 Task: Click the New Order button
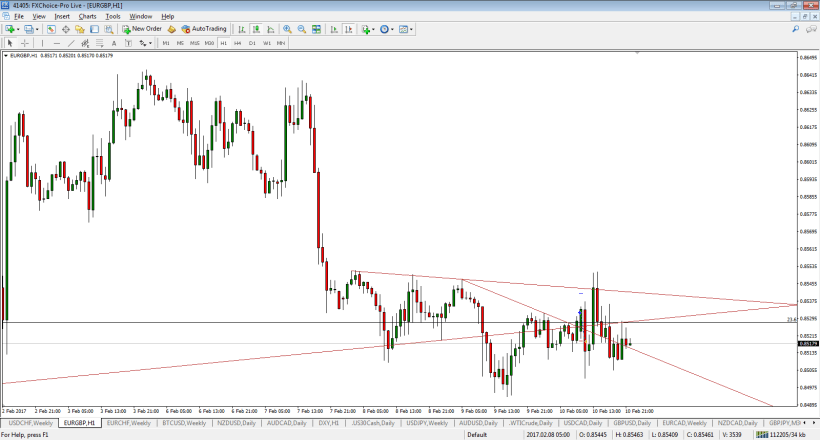142,29
